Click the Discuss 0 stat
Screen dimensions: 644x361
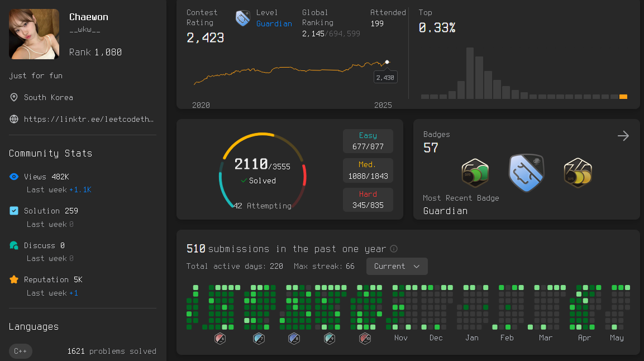tap(44, 245)
